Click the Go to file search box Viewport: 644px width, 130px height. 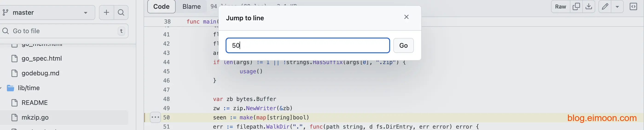64,31
